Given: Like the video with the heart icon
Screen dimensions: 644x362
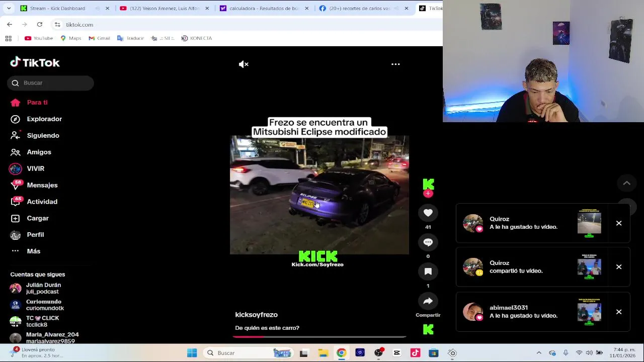Looking at the screenshot, I should pos(428,213).
